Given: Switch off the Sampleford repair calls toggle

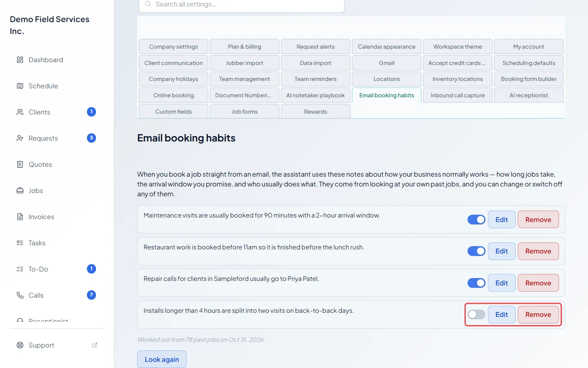Looking at the screenshot, I should click(477, 283).
